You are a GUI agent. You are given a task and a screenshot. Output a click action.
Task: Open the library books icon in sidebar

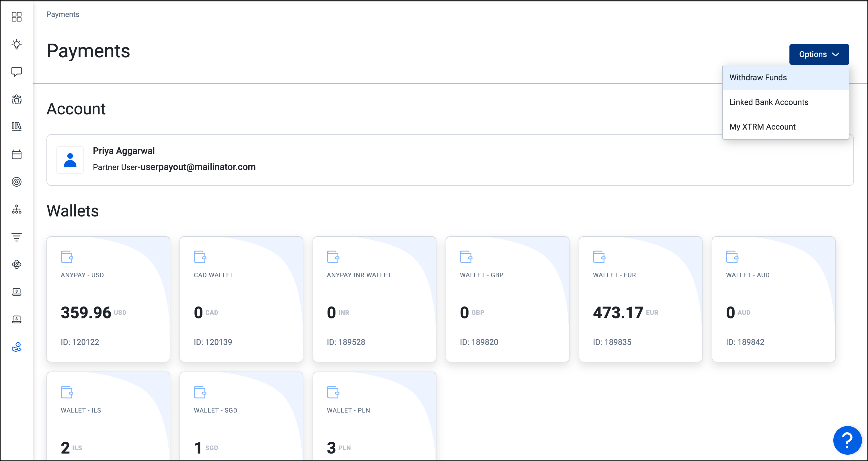[17, 126]
